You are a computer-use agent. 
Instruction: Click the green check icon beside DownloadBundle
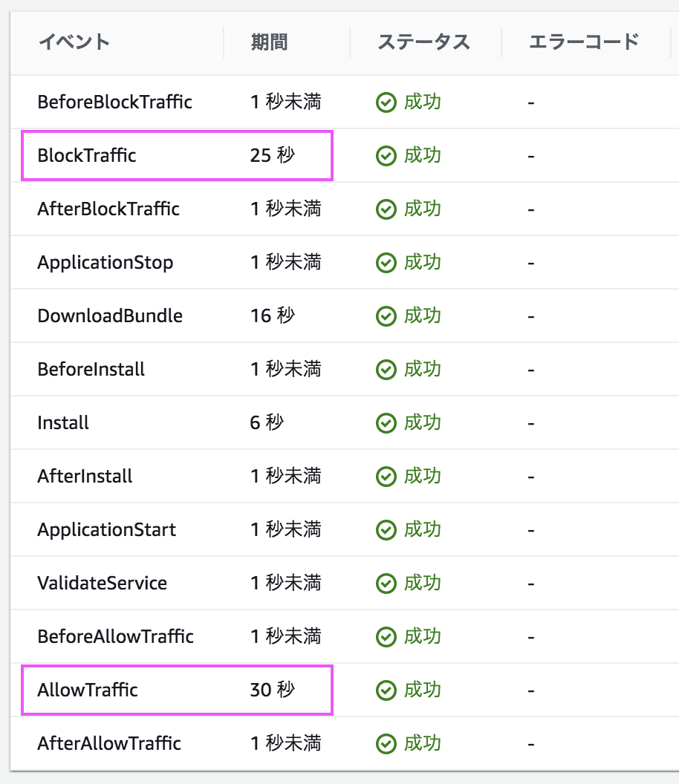pyautogui.click(x=386, y=316)
